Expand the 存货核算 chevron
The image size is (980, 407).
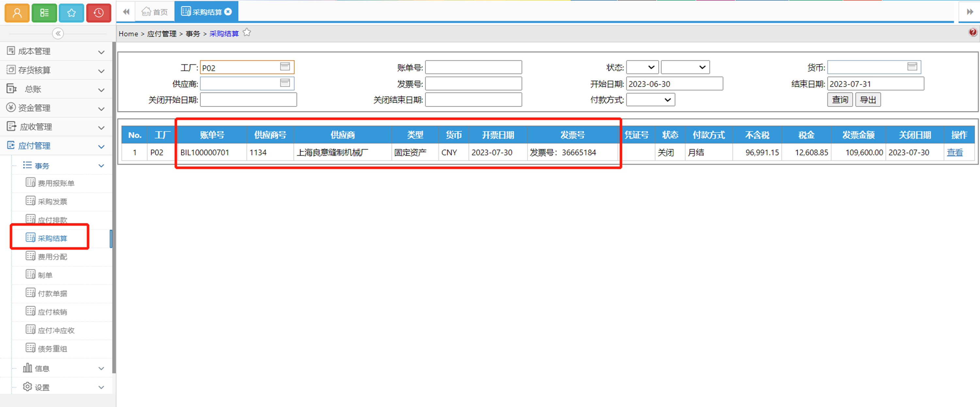(101, 71)
